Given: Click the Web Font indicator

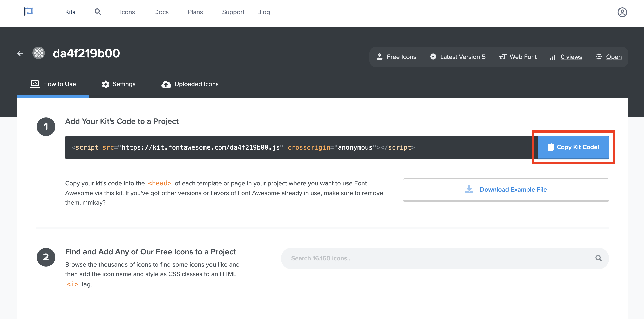Looking at the screenshot, I should click(x=518, y=57).
